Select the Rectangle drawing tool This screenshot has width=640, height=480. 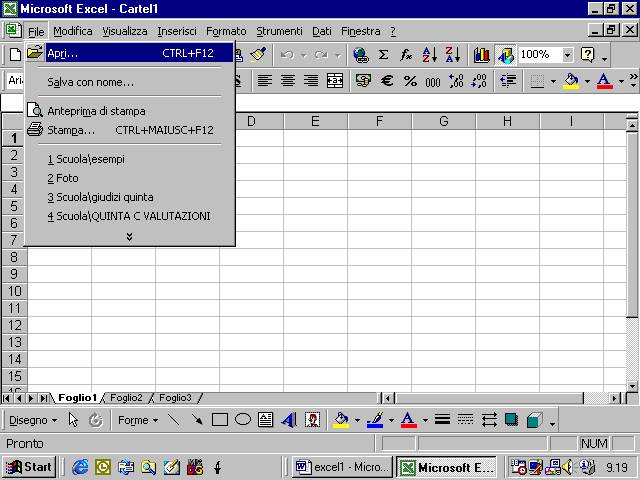pyautogui.click(x=220, y=420)
